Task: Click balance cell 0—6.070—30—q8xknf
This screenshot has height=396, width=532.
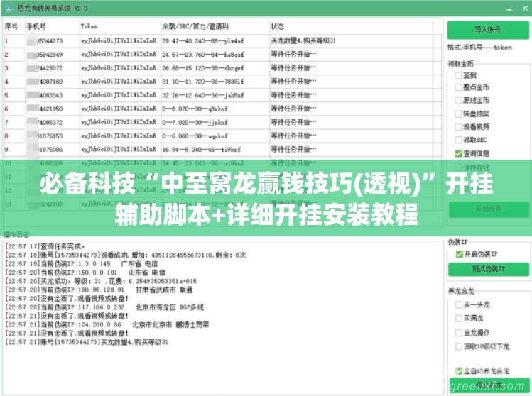Action: click(195, 109)
